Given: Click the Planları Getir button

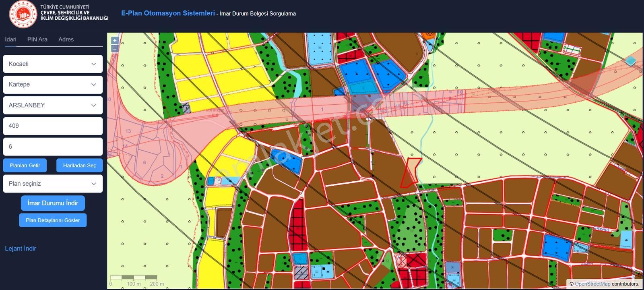Looking at the screenshot, I should point(25,166).
